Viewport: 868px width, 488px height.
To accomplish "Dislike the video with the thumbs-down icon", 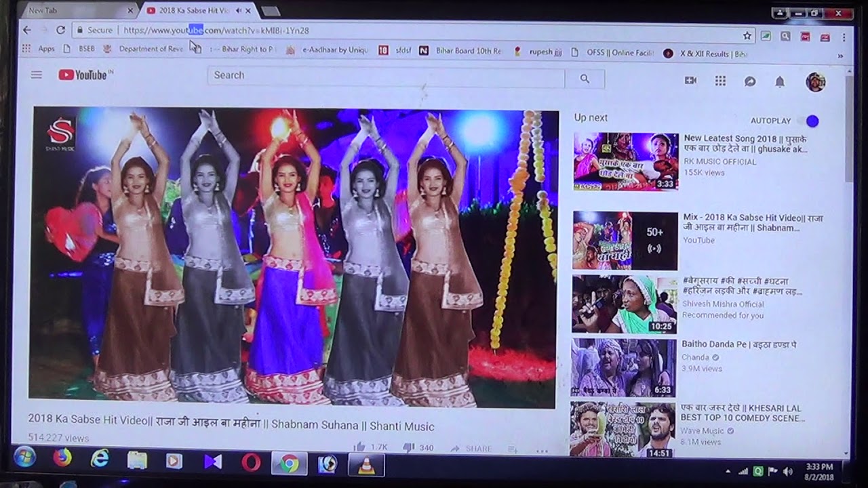I will 409,448.
